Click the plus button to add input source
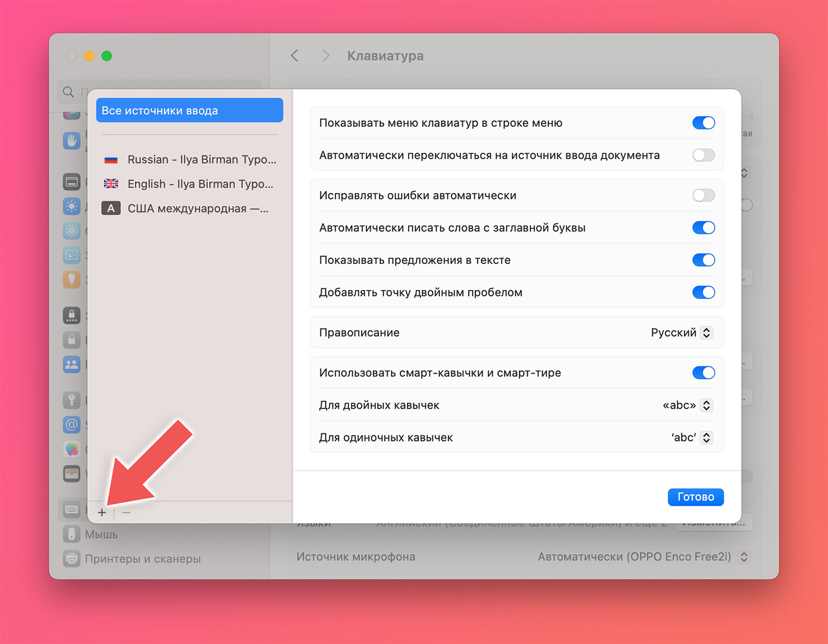 tap(102, 513)
